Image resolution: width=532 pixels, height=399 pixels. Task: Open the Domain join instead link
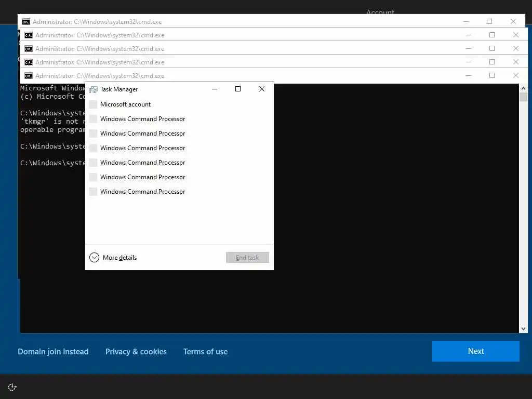coord(54,352)
